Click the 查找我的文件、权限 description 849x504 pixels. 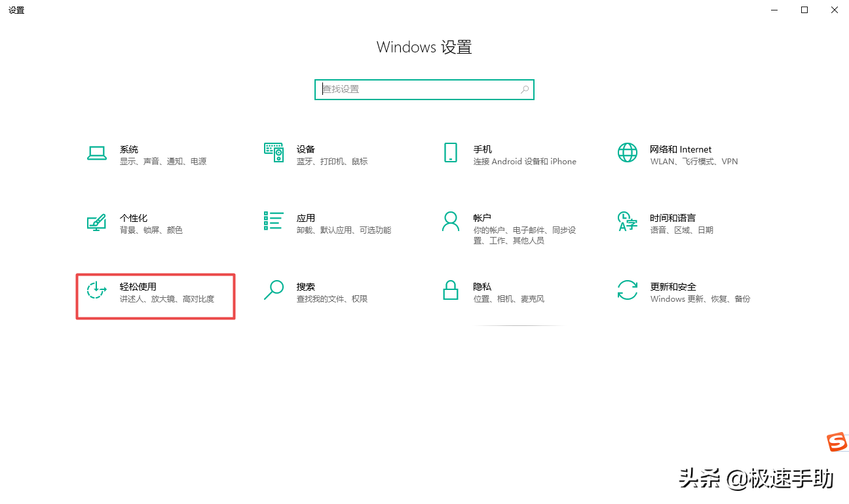point(332,299)
